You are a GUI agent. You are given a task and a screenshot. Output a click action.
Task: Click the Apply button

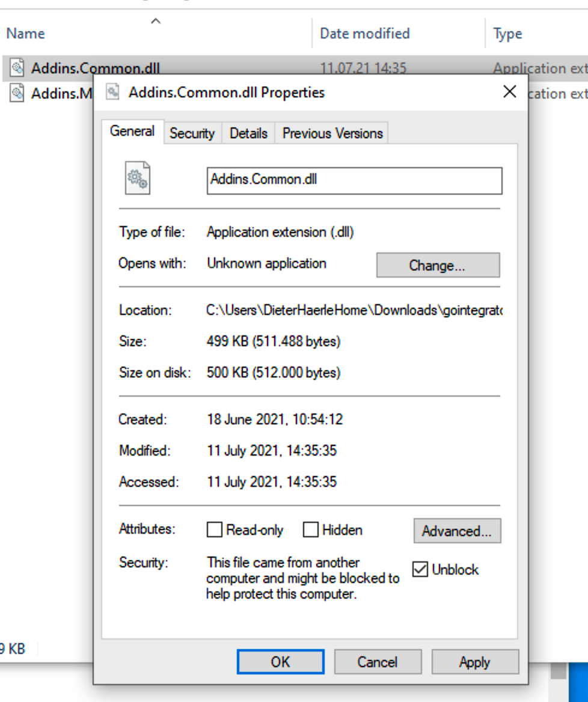click(x=475, y=662)
